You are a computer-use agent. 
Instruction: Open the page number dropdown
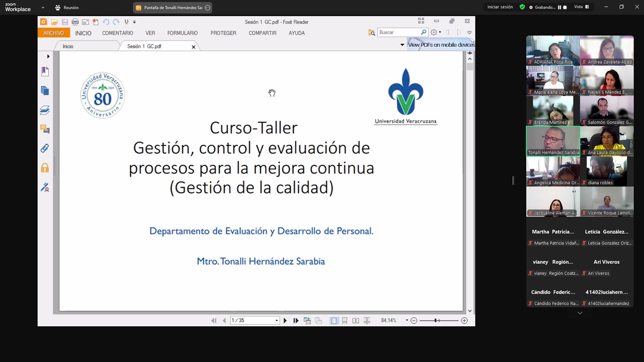point(276,321)
